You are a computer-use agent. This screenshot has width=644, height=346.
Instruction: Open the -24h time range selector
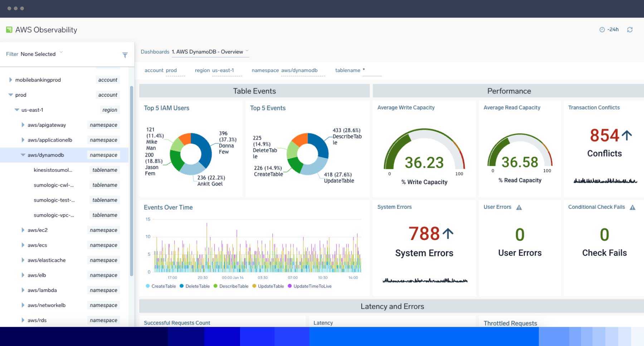pos(609,30)
